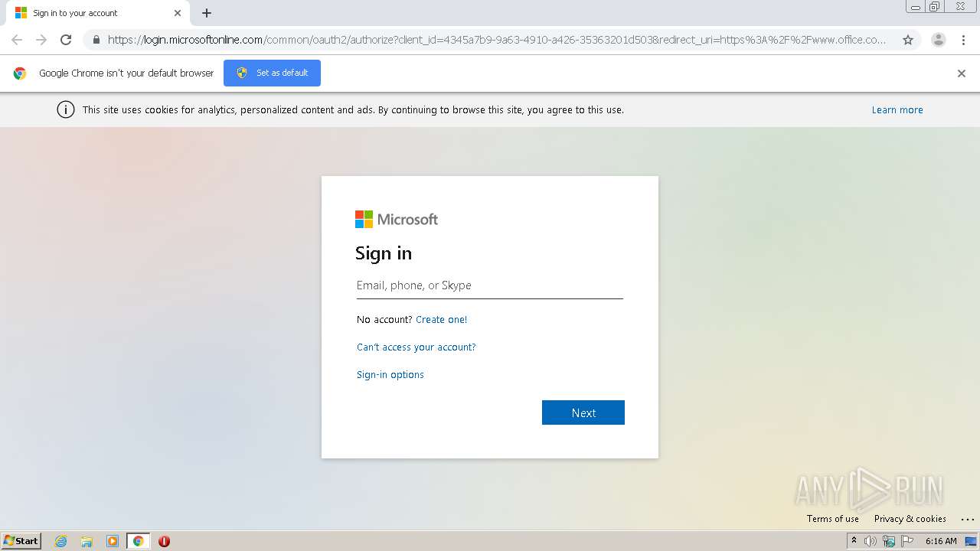Click the Action Center flag icon
The width and height of the screenshot is (980, 551).
tap(907, 541)
